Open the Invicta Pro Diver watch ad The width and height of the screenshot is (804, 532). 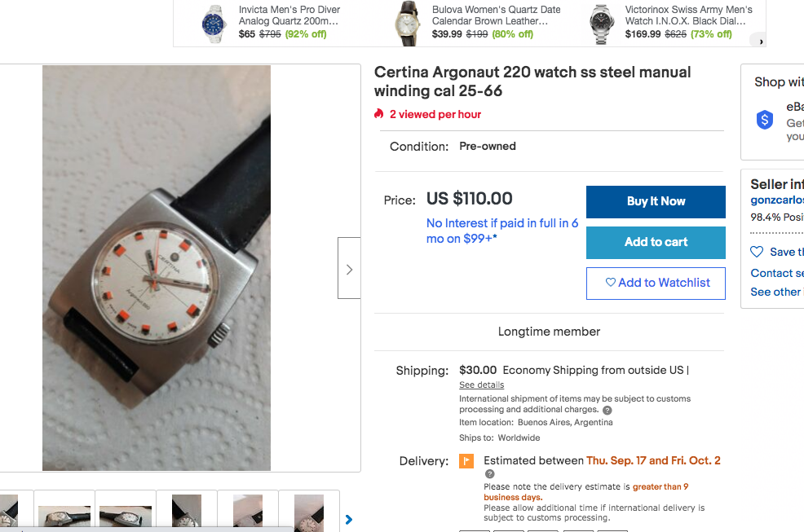289,21
